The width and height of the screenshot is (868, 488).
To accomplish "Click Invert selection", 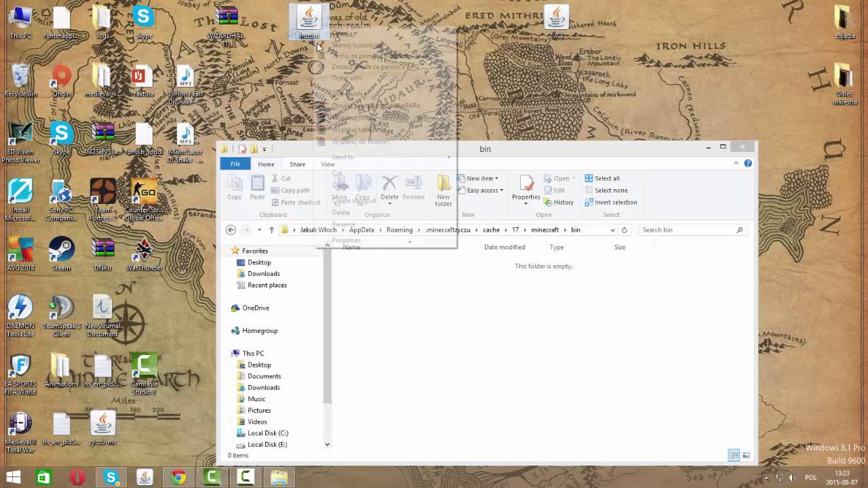I will 610,202.
